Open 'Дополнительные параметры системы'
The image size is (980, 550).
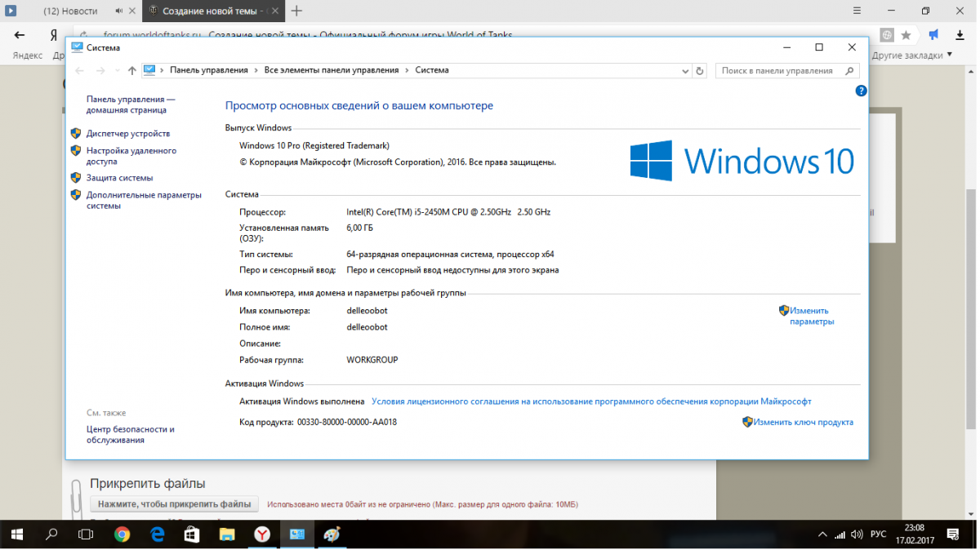[x=144, y=200]
